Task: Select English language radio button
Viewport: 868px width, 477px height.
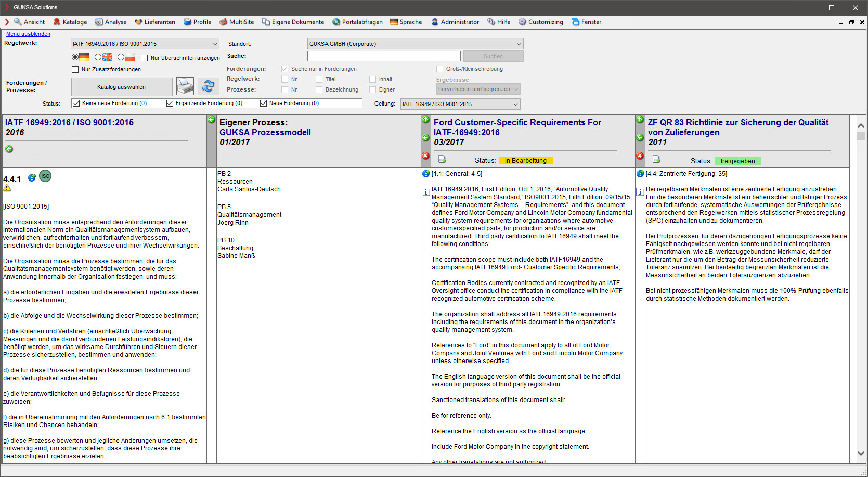Action: pos(98,57)
